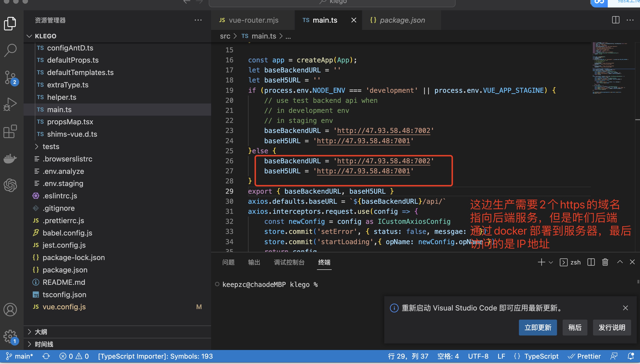The height and width of the screenshot is (364, 640).
Task: Open the 调试控制台 debug console tab
Action: point(289,262)
